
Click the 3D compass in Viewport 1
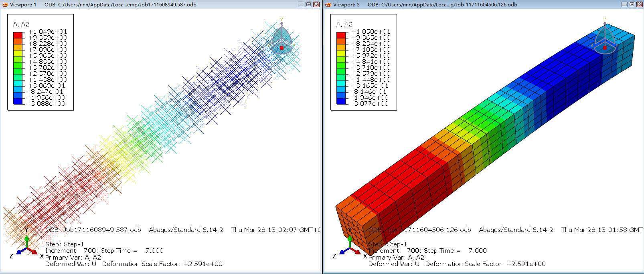point(282,37)
